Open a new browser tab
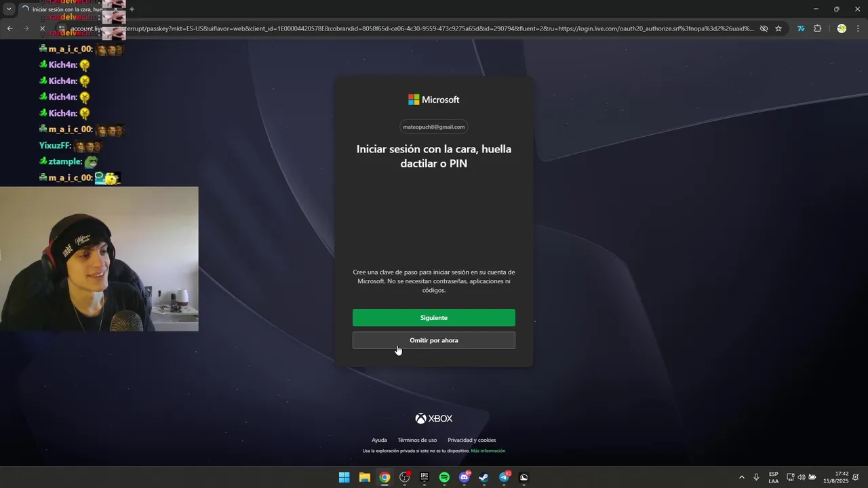The image size is (868, 488). [x=132, y=9]
